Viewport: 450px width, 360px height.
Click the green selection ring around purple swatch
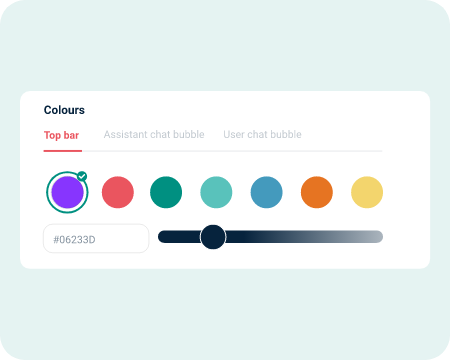[48, 192]
